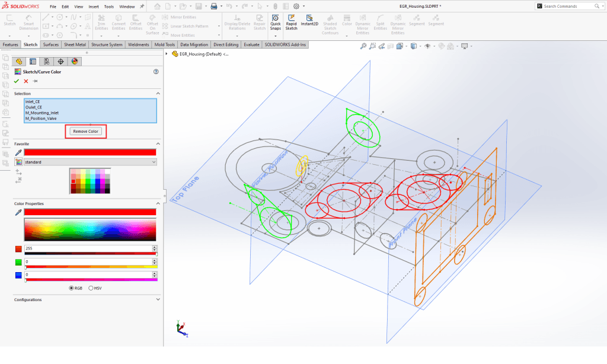
Task: Cancel with the red X icon
Action: tap(25, 81)
